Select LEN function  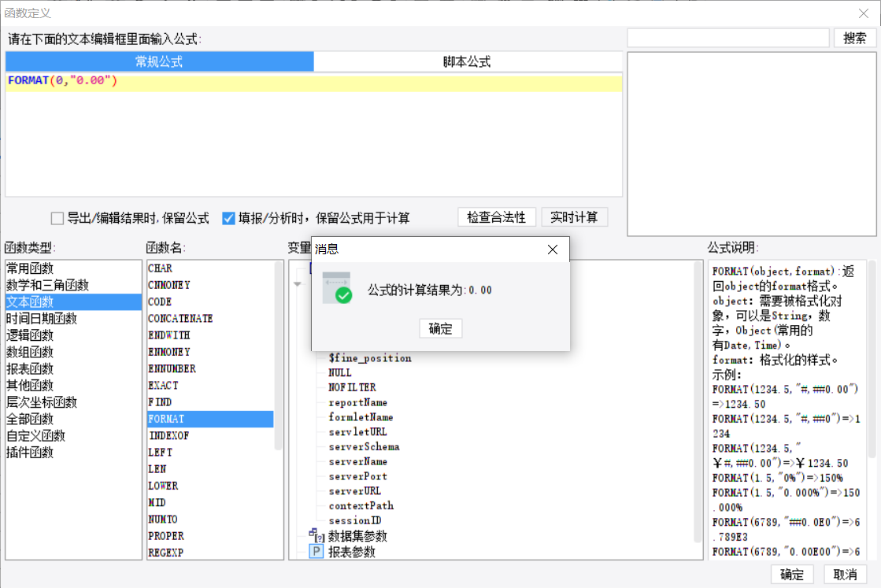210,469
